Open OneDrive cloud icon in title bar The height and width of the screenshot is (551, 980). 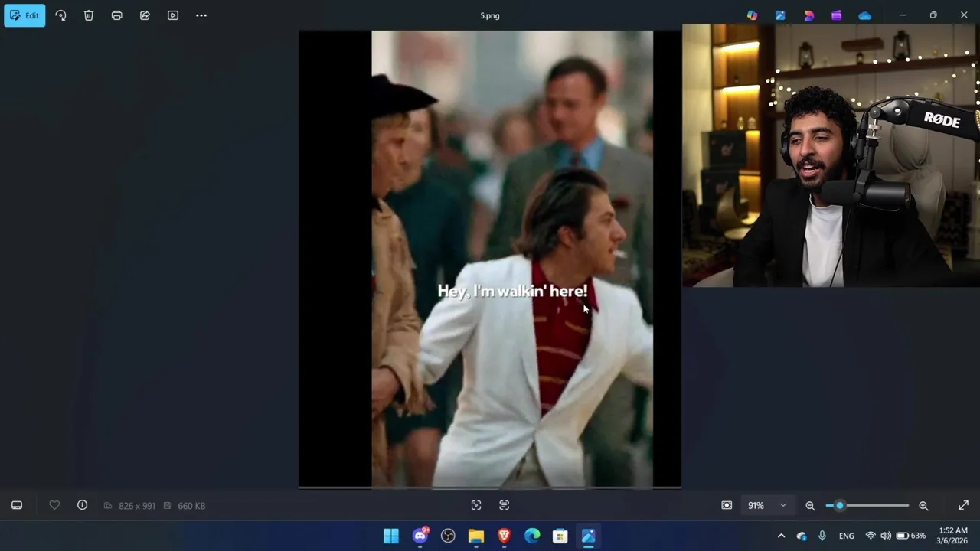[x=865, y=15]
